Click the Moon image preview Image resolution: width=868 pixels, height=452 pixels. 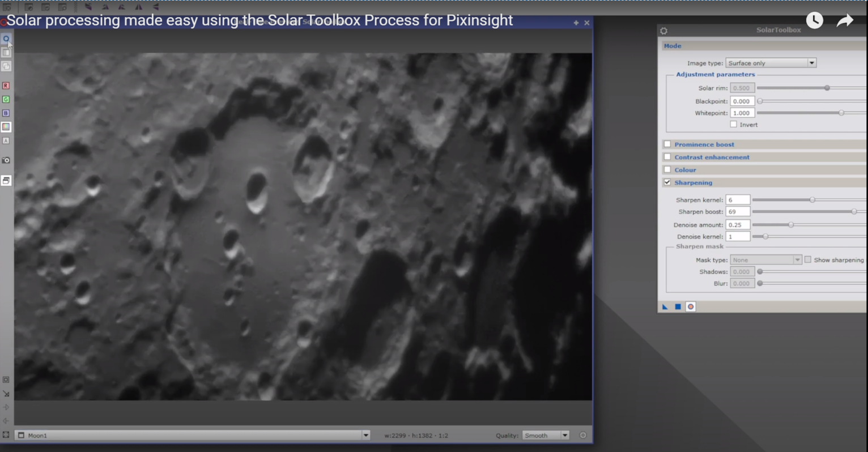pos(303,227)
